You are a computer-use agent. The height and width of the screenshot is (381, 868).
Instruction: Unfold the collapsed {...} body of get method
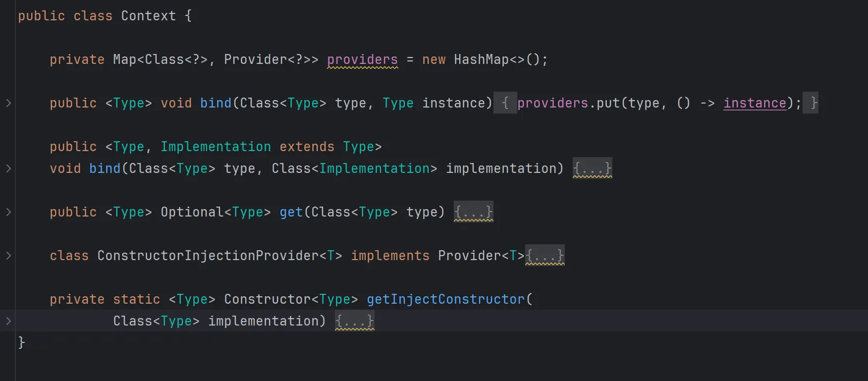[x=473, y=212]
